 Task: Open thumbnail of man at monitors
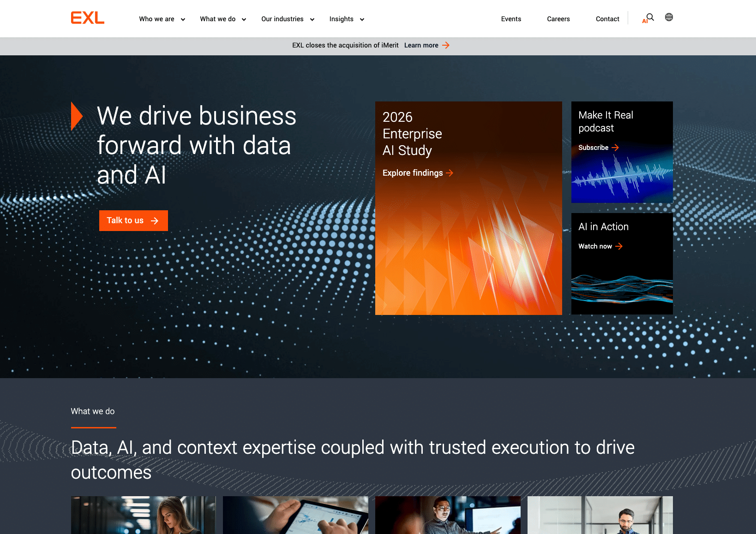point(448,515)
